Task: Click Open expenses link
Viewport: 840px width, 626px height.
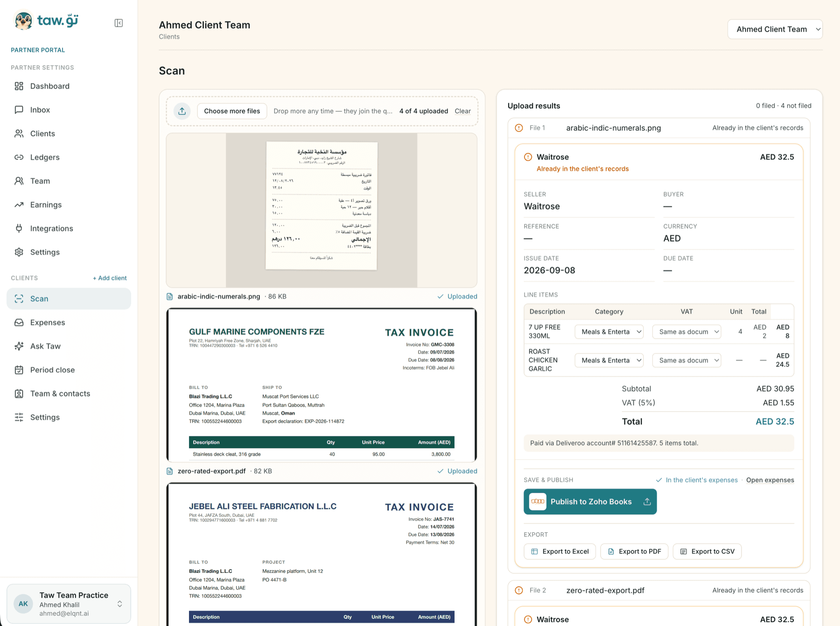Action: [x=770, y=480]
